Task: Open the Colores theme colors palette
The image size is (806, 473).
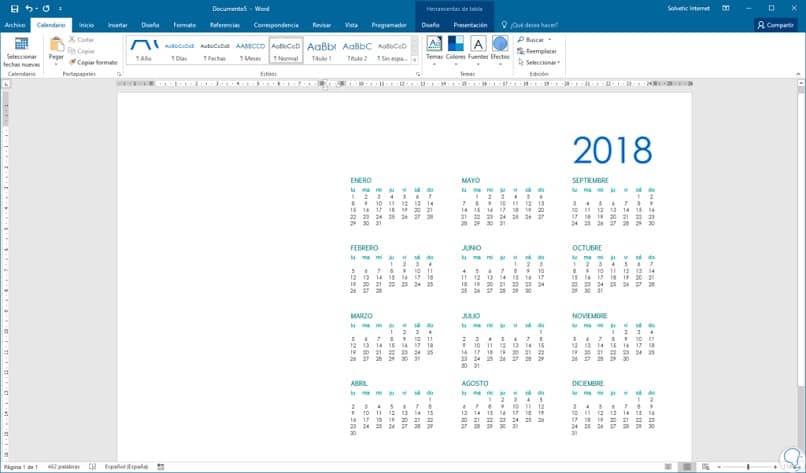Action: click(455, 51)
